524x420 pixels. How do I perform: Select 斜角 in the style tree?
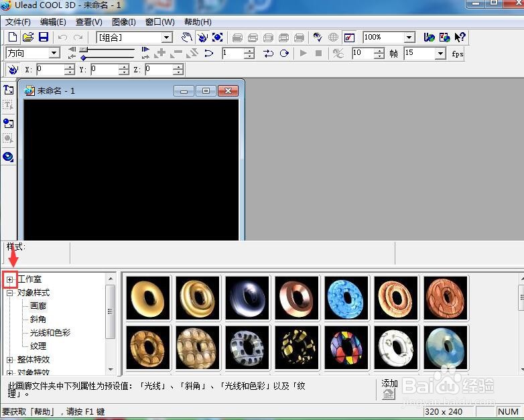tap(38, 320)
